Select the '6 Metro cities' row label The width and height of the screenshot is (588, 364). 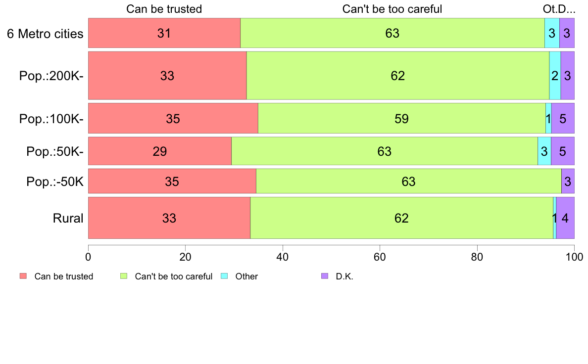coord(45,34)
